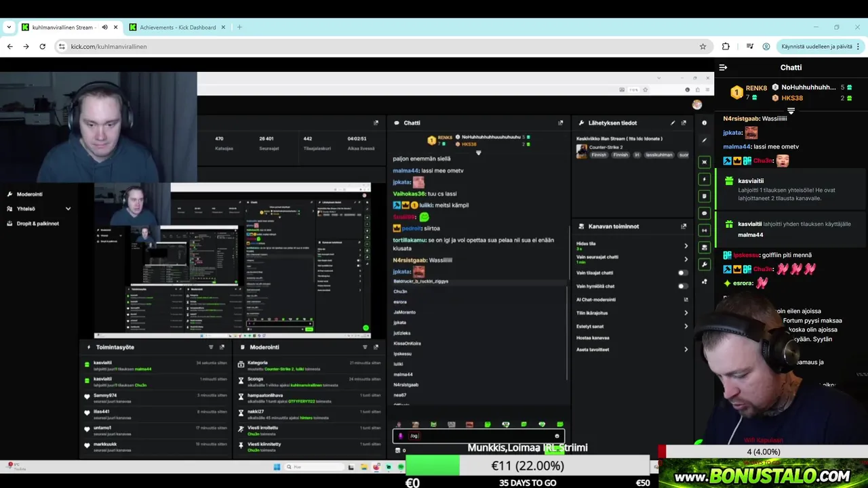Image resolution: width=868 pixels, height=488 pixels.
Task: Collapse the Chatti sidebar with arrow icon
Action: (723, 67)
